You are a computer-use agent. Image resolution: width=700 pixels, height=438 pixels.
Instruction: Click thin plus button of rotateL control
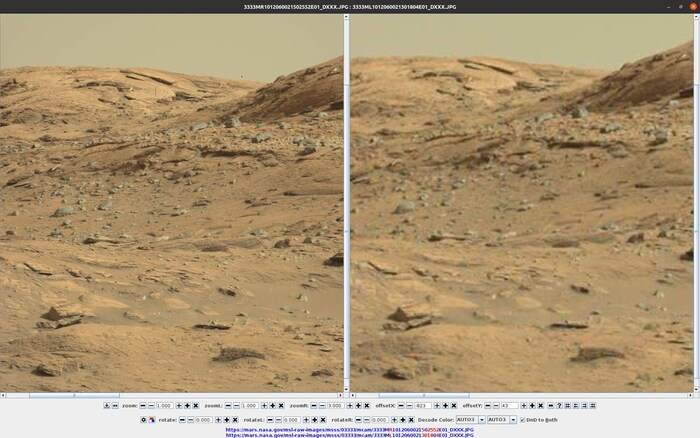pyautogui.click(x=306, y=420)
